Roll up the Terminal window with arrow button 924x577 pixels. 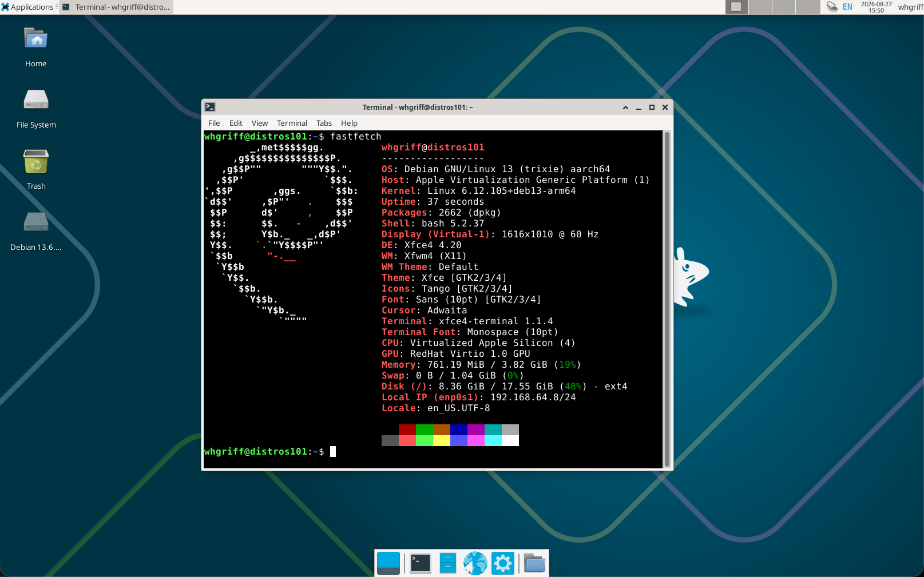click(x=625, y=107)
